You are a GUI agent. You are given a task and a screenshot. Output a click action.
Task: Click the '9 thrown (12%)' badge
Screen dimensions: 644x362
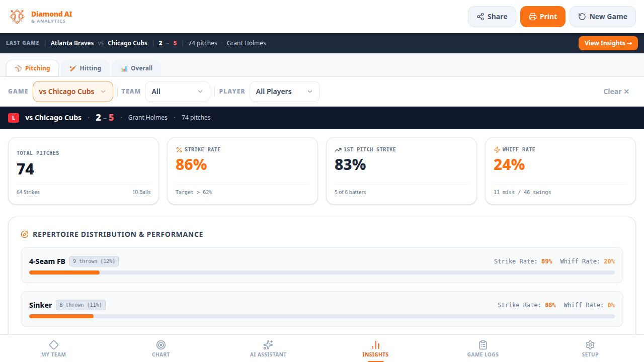point(94,261)
